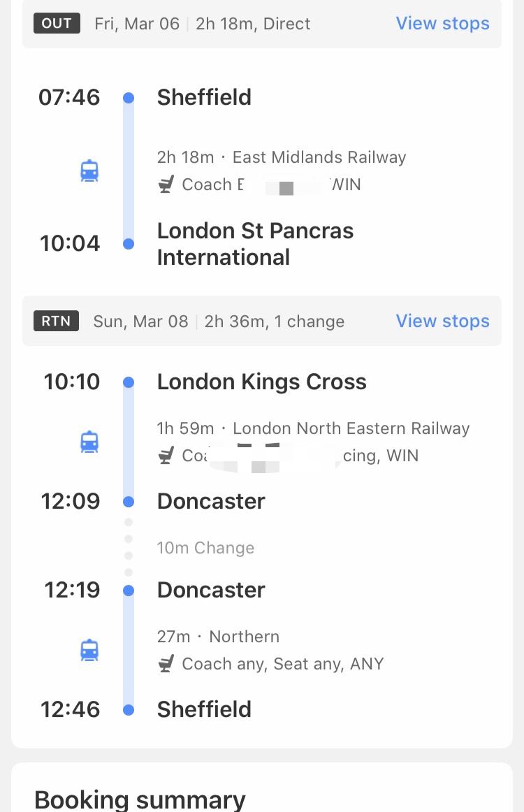This screenshot has width=524, height=812.
Task: Select the 10m Change connection label
Action: pos(205,547)
